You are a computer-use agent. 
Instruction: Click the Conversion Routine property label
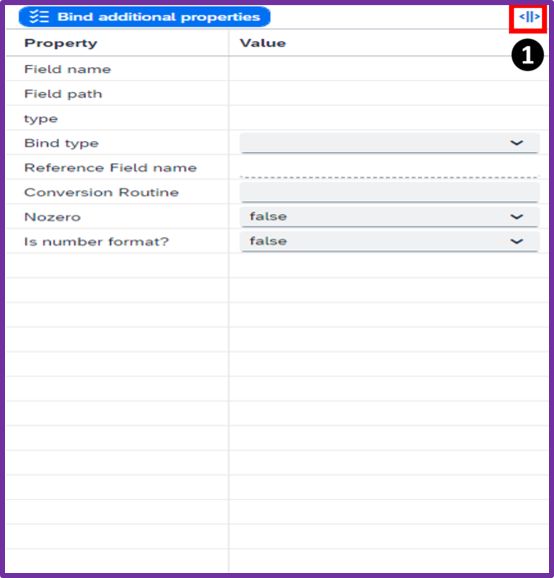(x=101, y=192)
